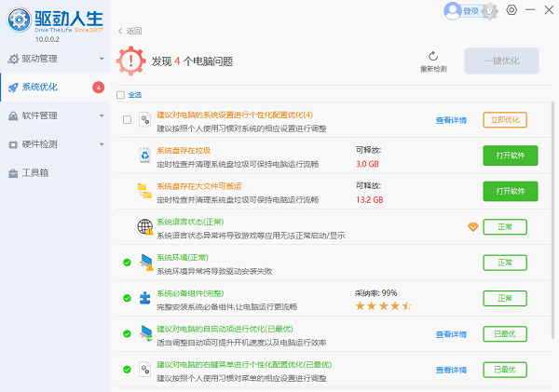559x392 pixels.
Task: Click 正常 button for 系统必备组件
Action: pyautogui.click(x=505, y=298)
